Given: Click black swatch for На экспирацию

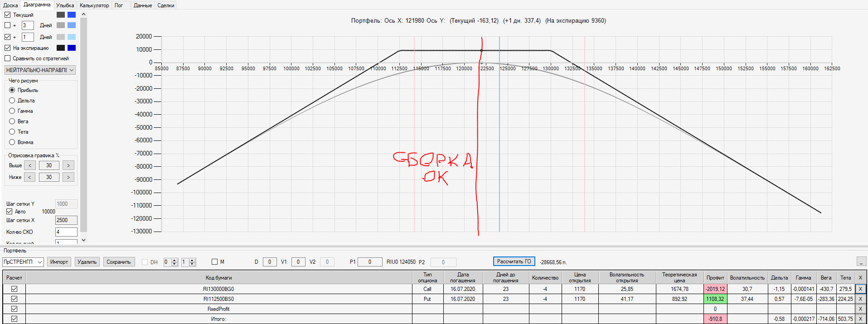Looking at the screenshot, I should [x=61, y=48].
